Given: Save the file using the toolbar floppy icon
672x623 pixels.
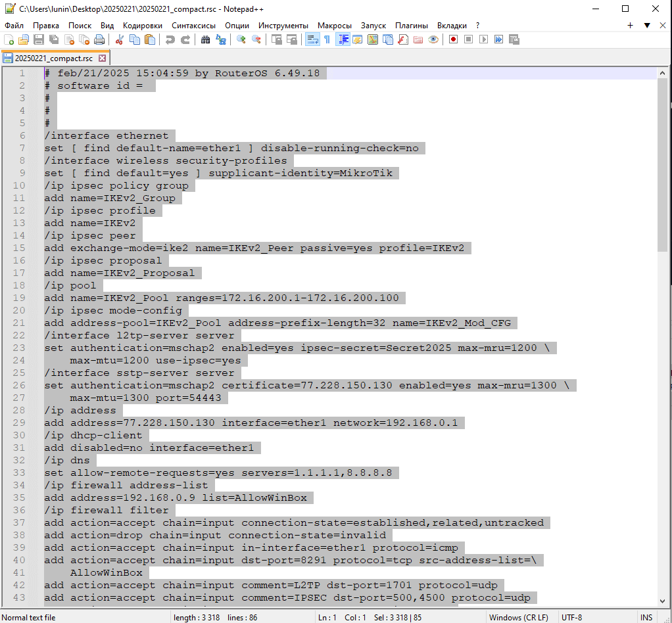Looking at the screenshot, I should click(39, 40).
